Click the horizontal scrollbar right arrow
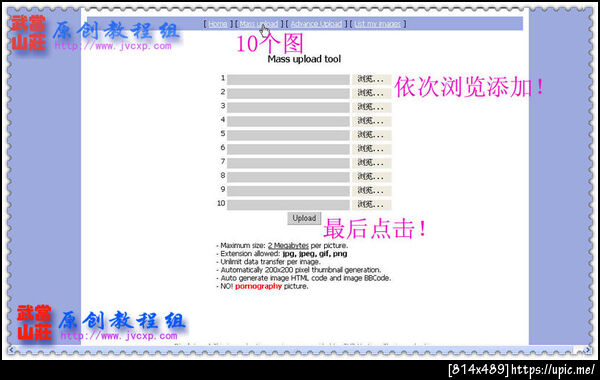The image size is (600, 380). point(588,349)
